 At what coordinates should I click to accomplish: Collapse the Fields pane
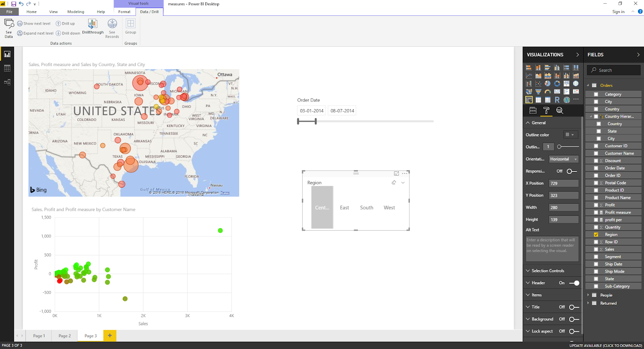click(x=638, y=55)
